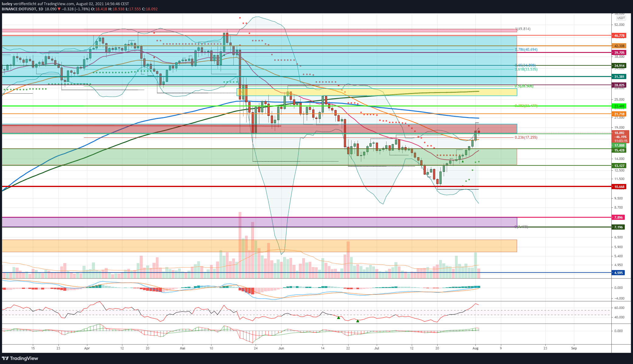633x364 pixels.
Task: Click the 42.308 orange price label
Action: point(619,46)
